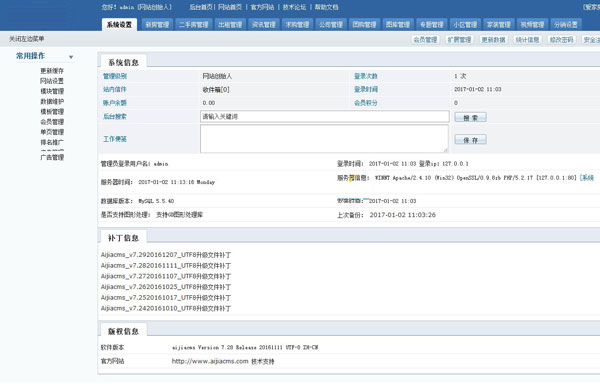600x384 pixels.
Task: Open the 帮助文档 header link
Action: 326,7
